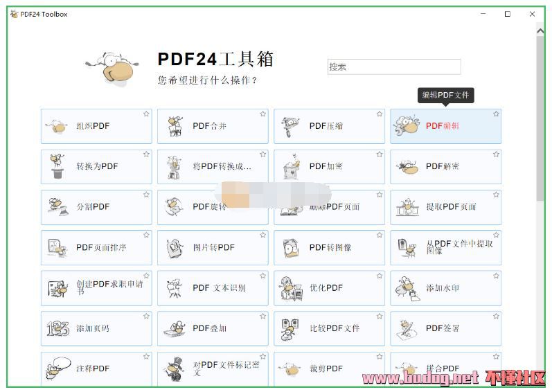Click the PDF24工具箱 heading
Viewport: 552px width, 392px height.
[x=215, y=59]
